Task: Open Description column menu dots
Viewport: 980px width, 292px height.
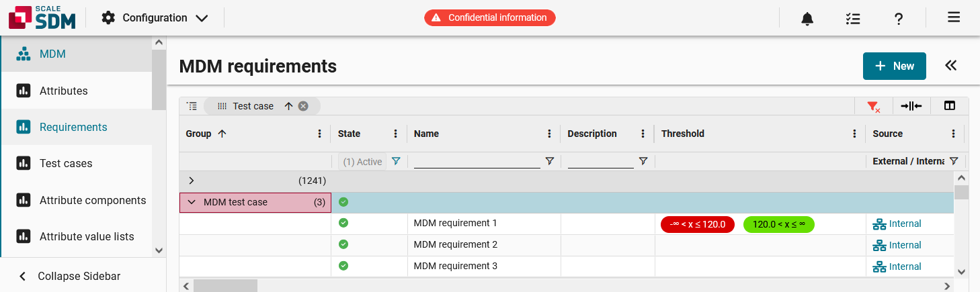Action: tap(643, 134)
